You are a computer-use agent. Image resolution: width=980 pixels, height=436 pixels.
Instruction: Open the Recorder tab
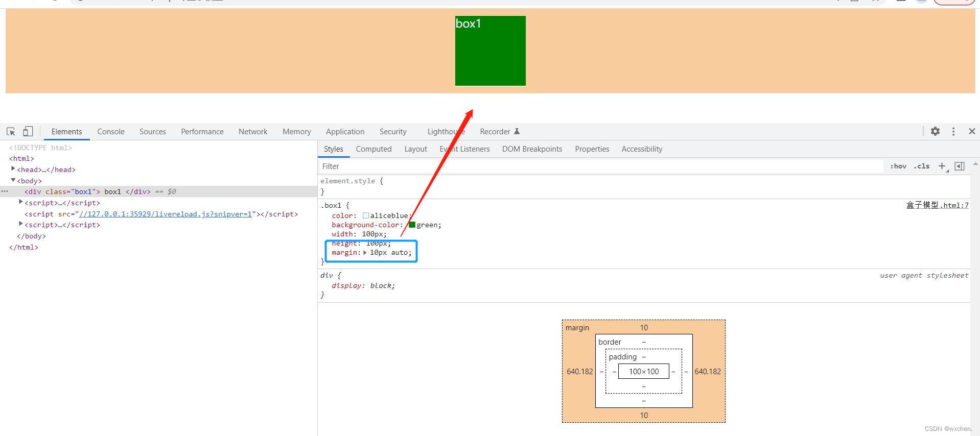(495, 131)
